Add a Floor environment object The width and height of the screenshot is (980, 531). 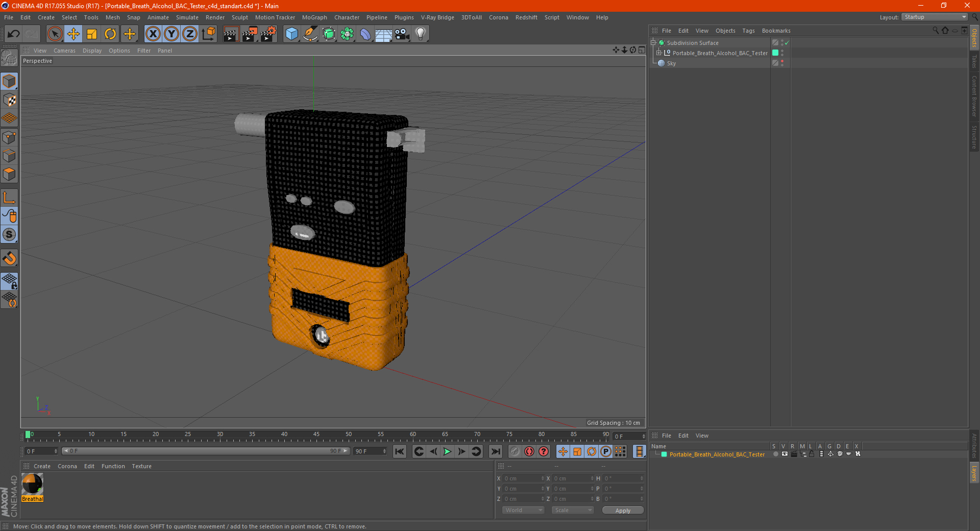pos(384,34)
